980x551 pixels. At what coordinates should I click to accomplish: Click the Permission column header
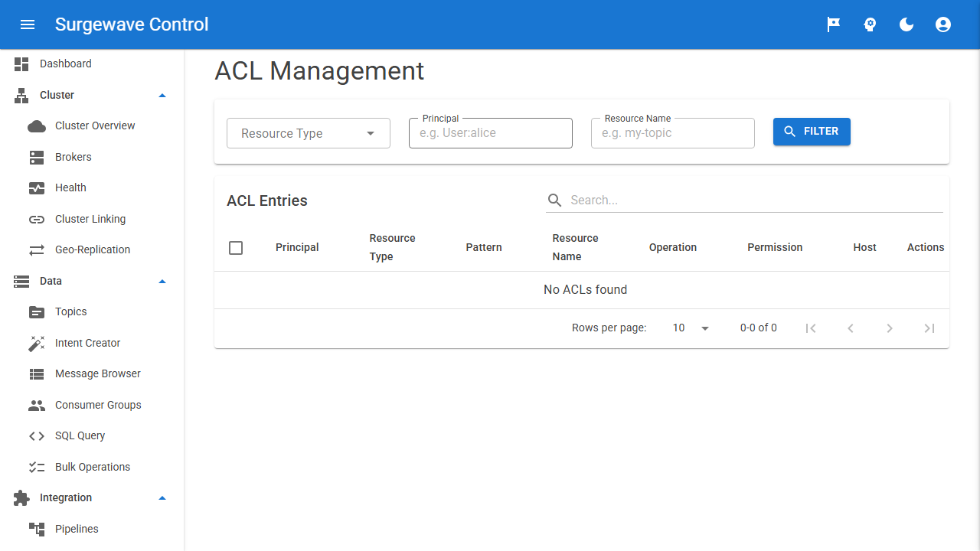(x=775, y=247)
